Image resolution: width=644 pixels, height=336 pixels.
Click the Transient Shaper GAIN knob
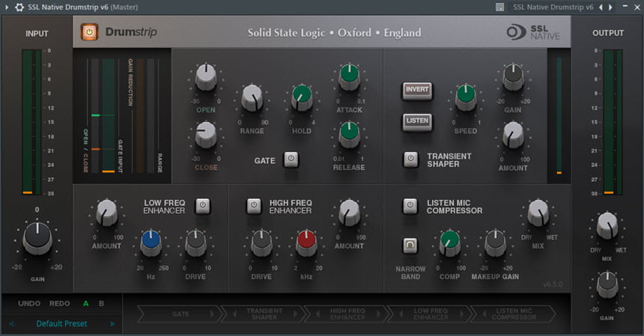(x=513, y=77)
